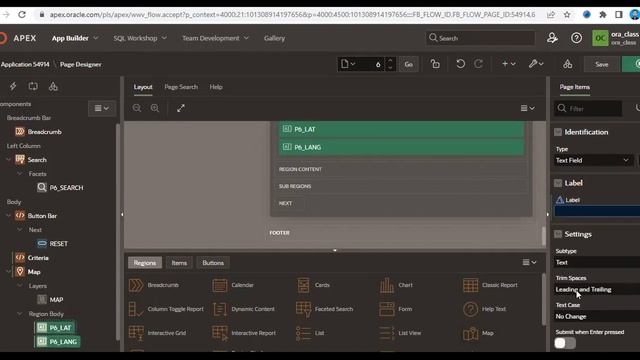
Task: Open the Gallery menu item
Action: pos(274,38)
